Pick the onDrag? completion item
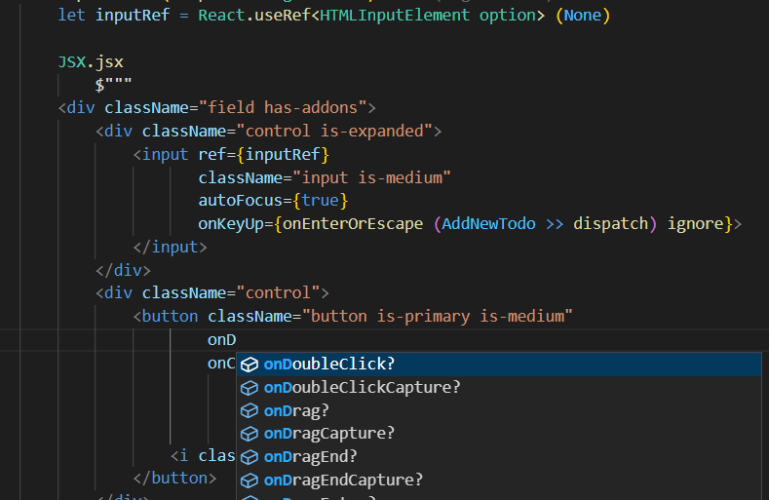The height and width of the screenshot is (500, 769). pos(296,410)
